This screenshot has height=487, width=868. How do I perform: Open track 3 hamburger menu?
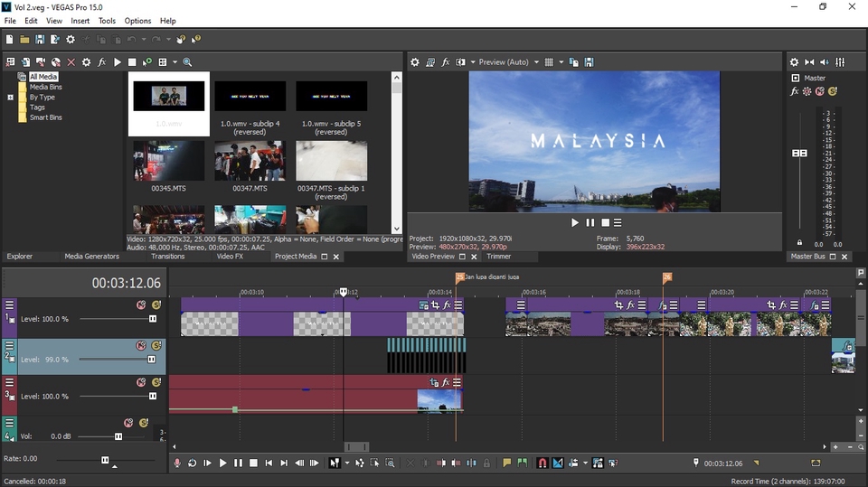pyautogui.click(x=9, y=382)
